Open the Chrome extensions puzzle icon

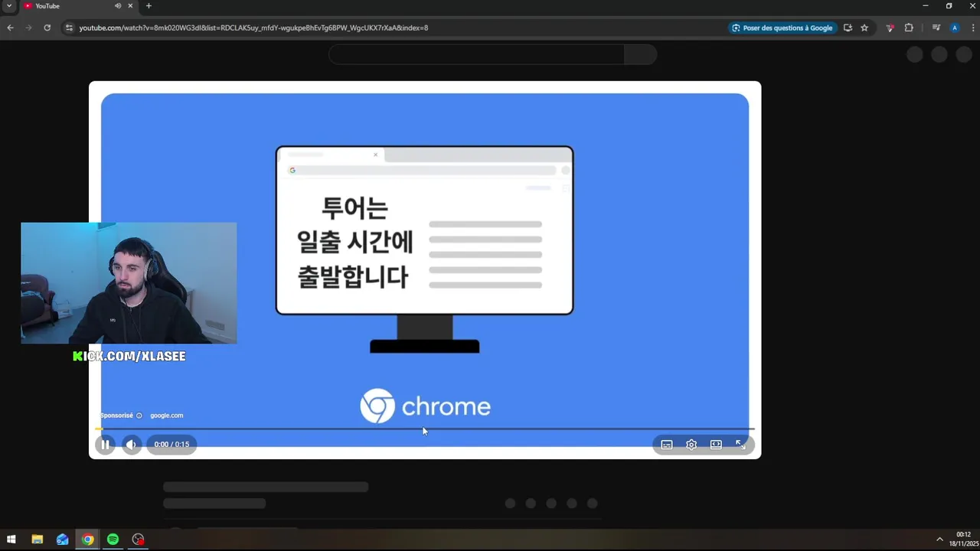(909, 28)
